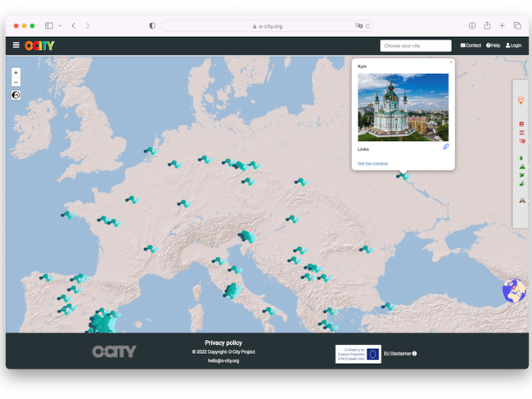The width and height of the screenshot is (532, 399).
Task: Click the blue chain link icon in the Kyiv popup
Action: click(446, 147)
